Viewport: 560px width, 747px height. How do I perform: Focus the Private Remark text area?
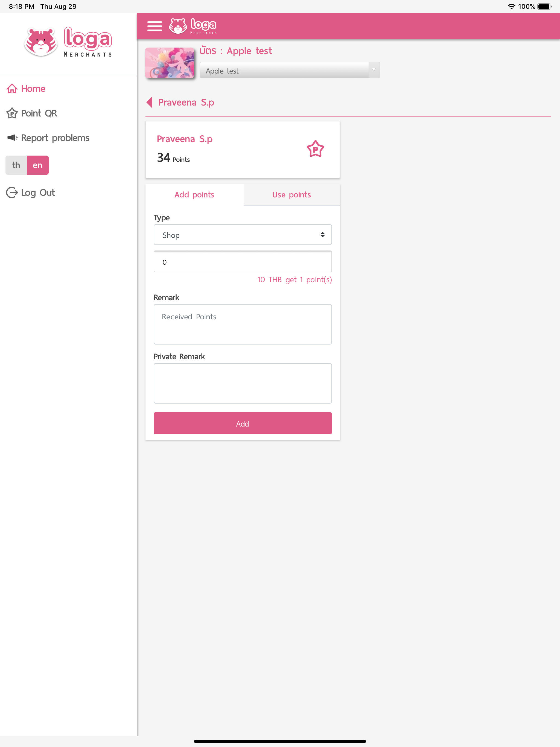click(243, 383)
